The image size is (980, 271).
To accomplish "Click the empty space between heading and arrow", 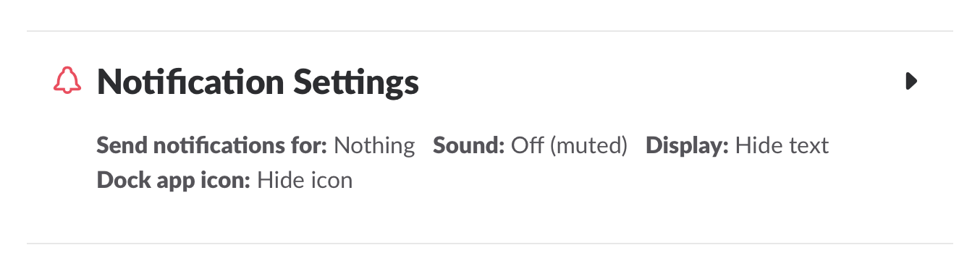I will point(662,82).
